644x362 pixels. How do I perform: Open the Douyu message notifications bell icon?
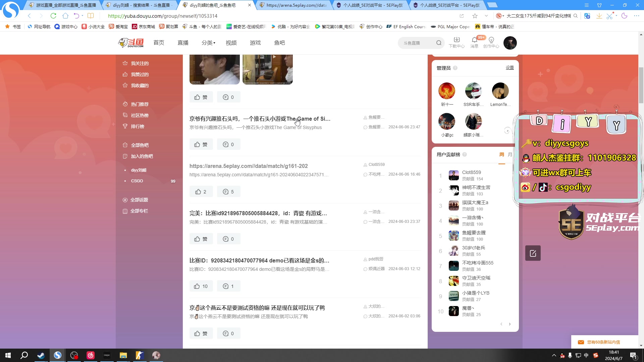tap(474, 40)
